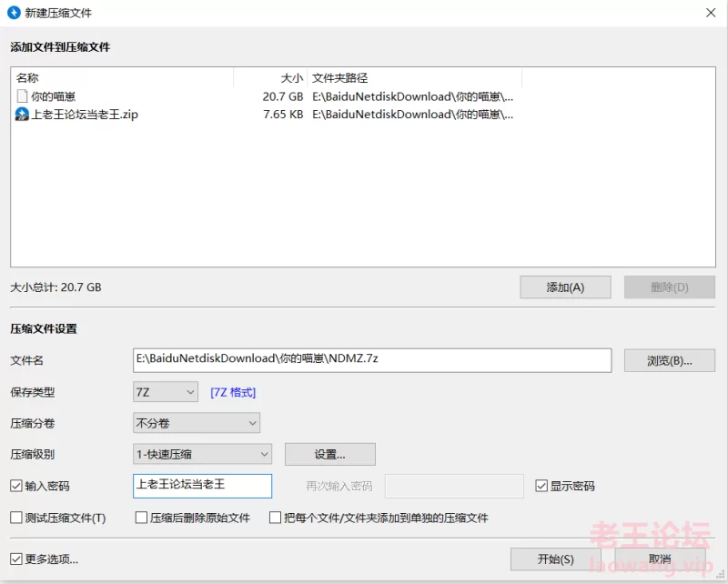Viewport: 728px width, 584px height.
Task: Sort by the 大小 column header
Action: coord(270,77)
